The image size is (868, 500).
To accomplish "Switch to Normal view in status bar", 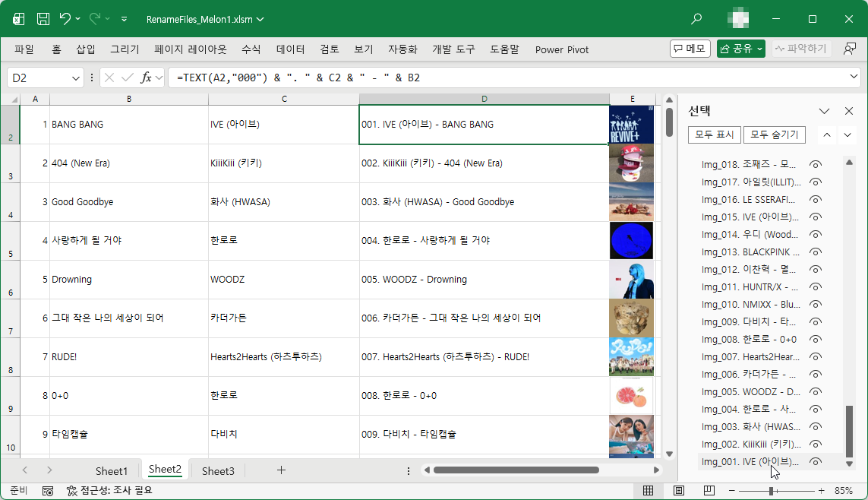I will tap(649, 491).
